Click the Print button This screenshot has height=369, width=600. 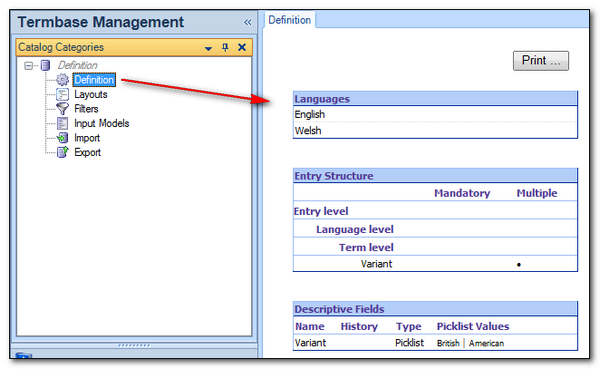(541, 60)
